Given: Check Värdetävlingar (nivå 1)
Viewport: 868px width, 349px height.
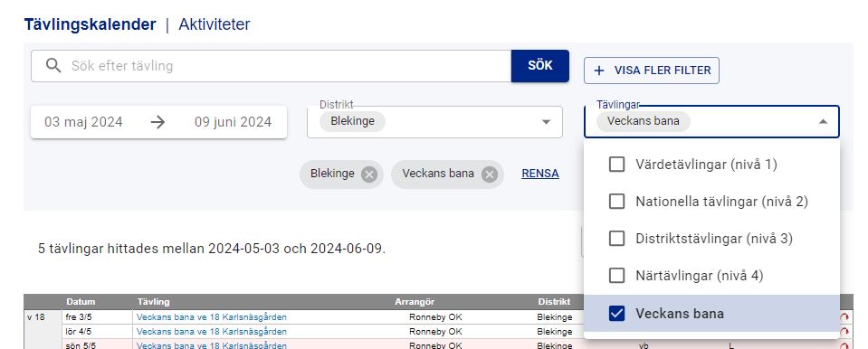Looking at the screenshot, I should tap(616, 165).
